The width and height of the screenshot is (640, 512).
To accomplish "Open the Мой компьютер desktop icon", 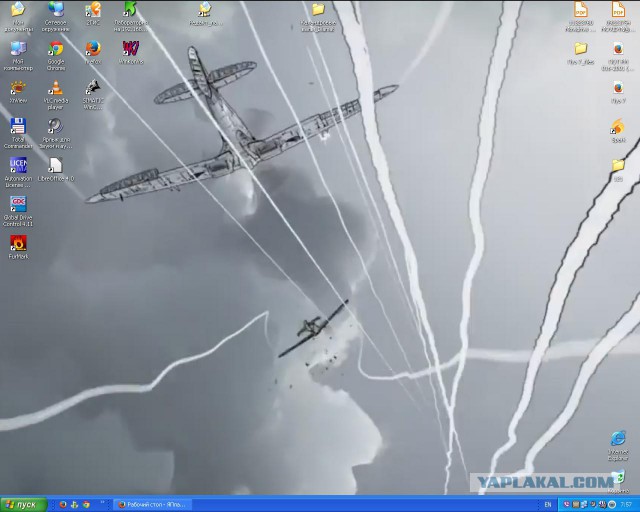I will (18, 56).
